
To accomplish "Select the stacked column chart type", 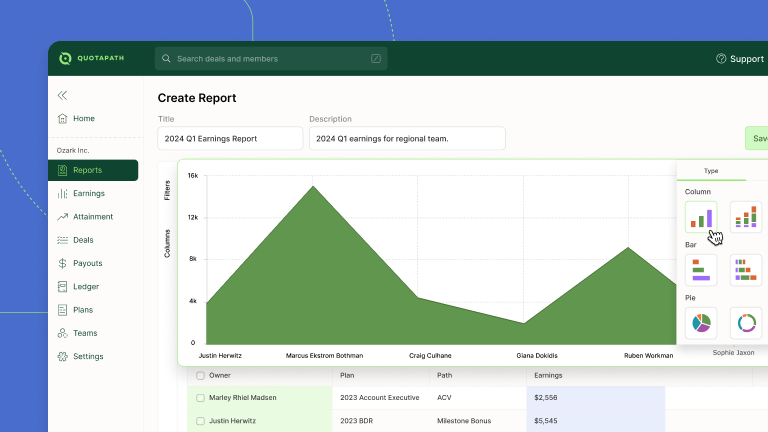I will [x=746, y=217].
